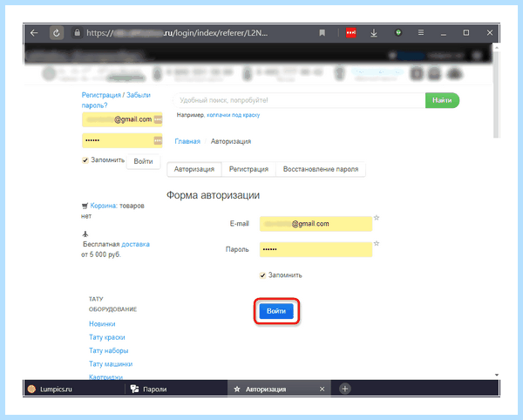Click the page vertical scrollbar thumb
This screenshot has height=420, width=523.
tap(496, 95)
